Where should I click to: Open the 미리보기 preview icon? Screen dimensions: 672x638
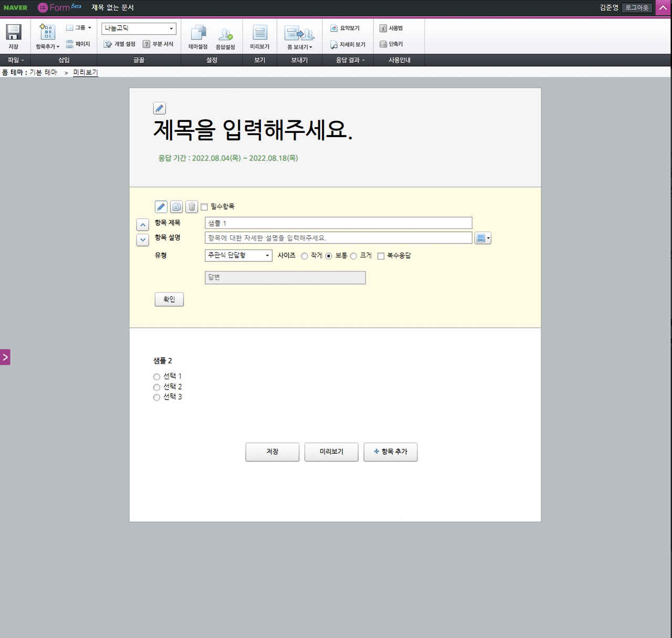pyautogui.click(x=259, y=36)
